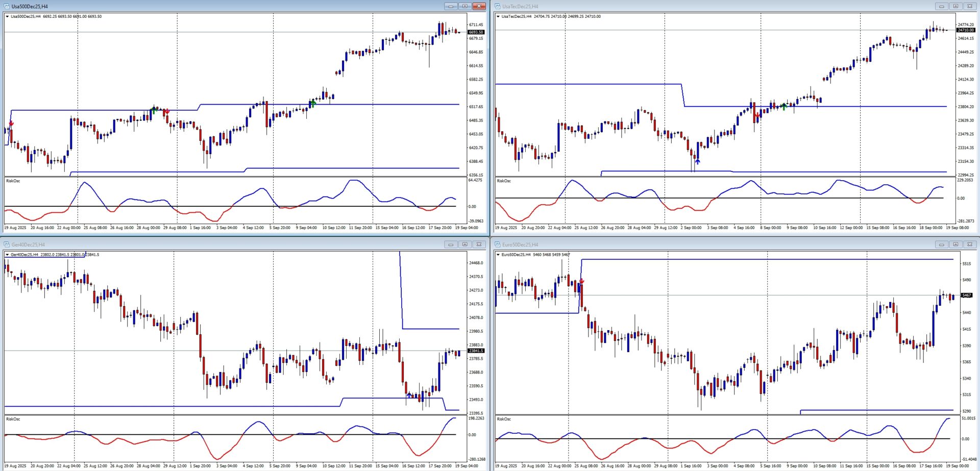Select the red sell arrow on Euro50Dec25 chart
980x471 pixels.
click(x=581, y=281)
